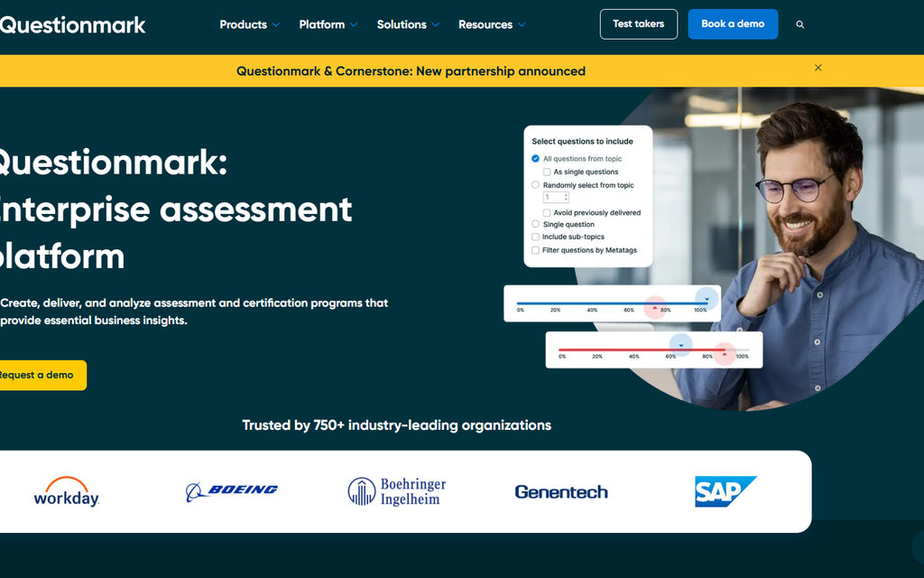Viewport: 924px width, 578px height.
Task: Click the Request a demo button
Action: pyautogui.click(x=42, y=375)
